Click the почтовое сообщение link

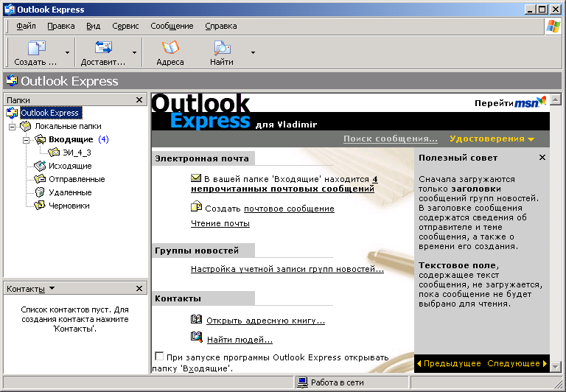(x=289, y=209)
